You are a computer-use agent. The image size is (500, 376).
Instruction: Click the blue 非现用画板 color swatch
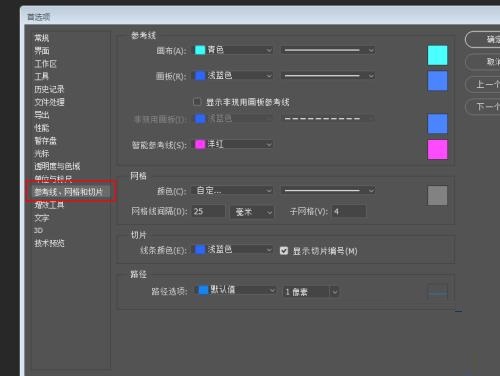coord(437,124)
